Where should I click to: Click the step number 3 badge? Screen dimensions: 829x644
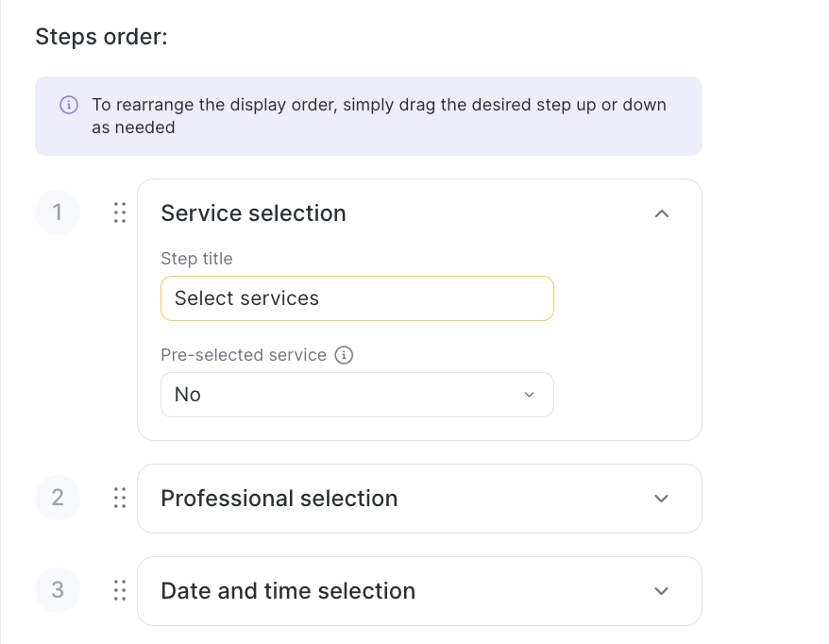tap(58, 590)
